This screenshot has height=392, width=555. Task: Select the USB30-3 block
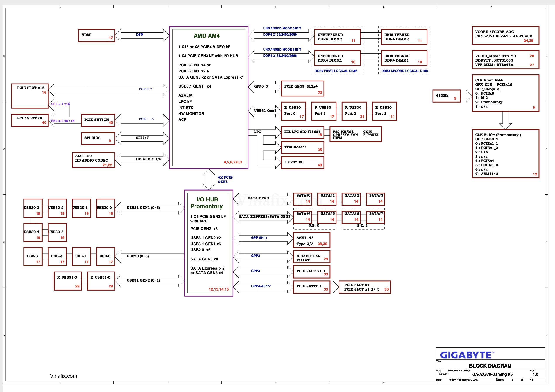(33, 208)
